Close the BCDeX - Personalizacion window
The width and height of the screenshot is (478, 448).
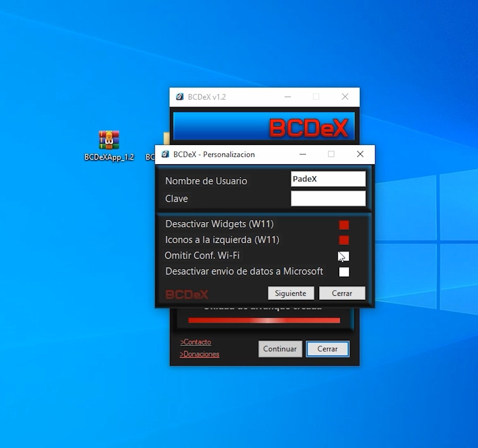tap(360, 154)
